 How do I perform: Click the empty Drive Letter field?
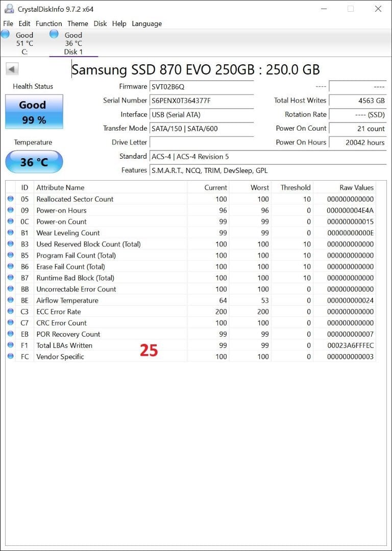tap(202, 143)
